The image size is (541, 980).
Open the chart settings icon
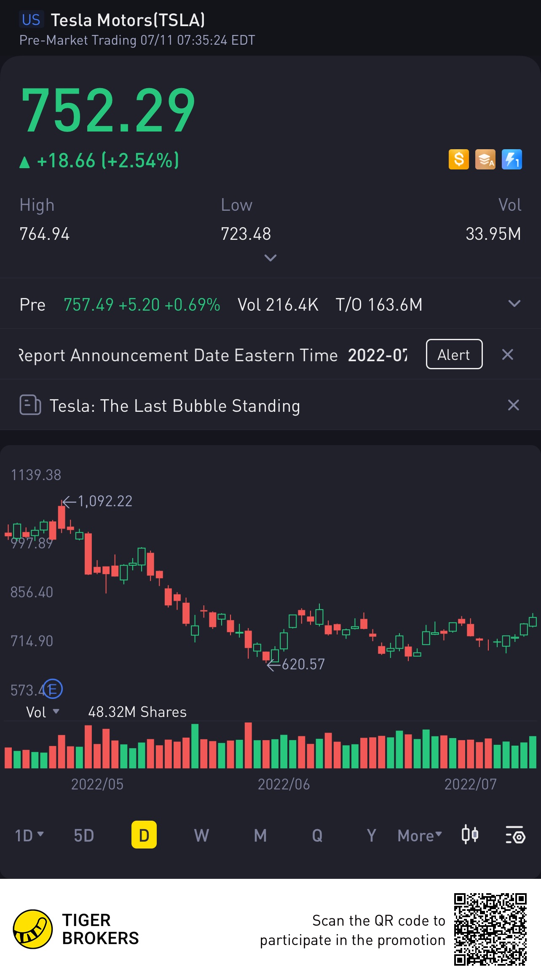tap(515, 835)
